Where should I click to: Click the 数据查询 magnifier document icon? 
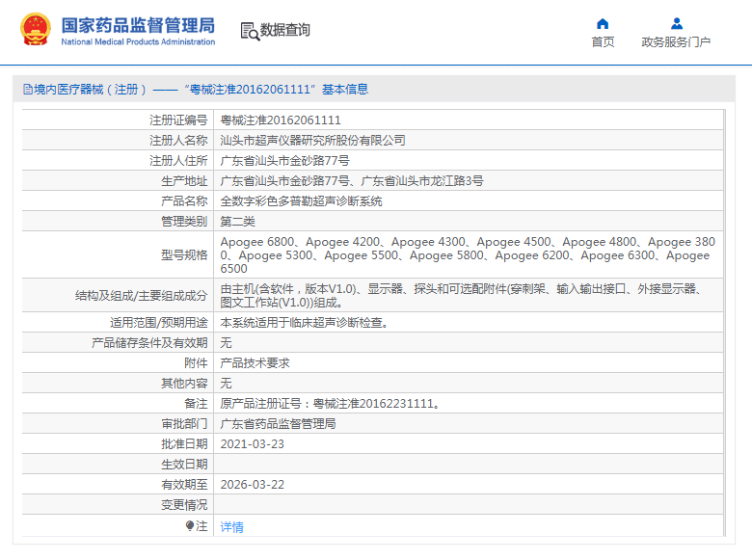[250, 31]
